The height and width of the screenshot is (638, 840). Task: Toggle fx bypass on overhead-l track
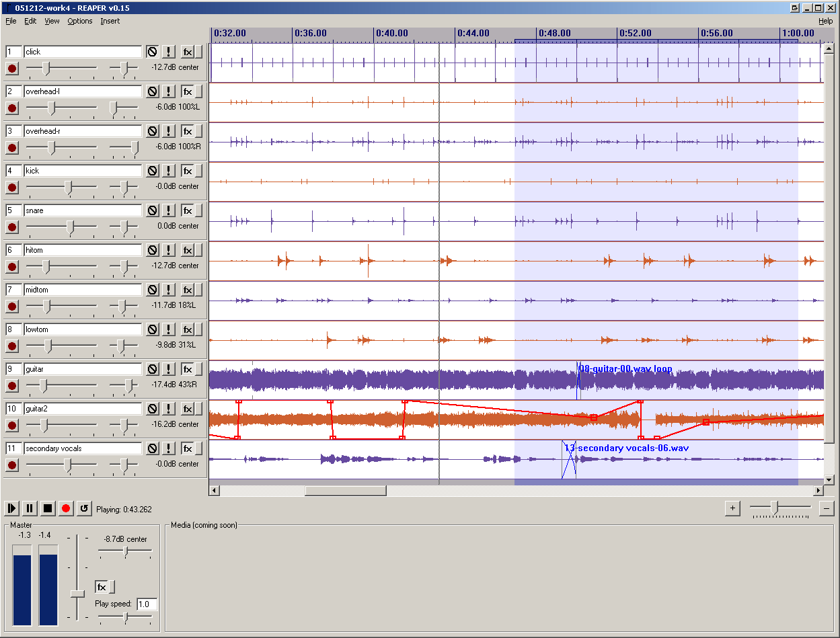click(x=198, y=91)
